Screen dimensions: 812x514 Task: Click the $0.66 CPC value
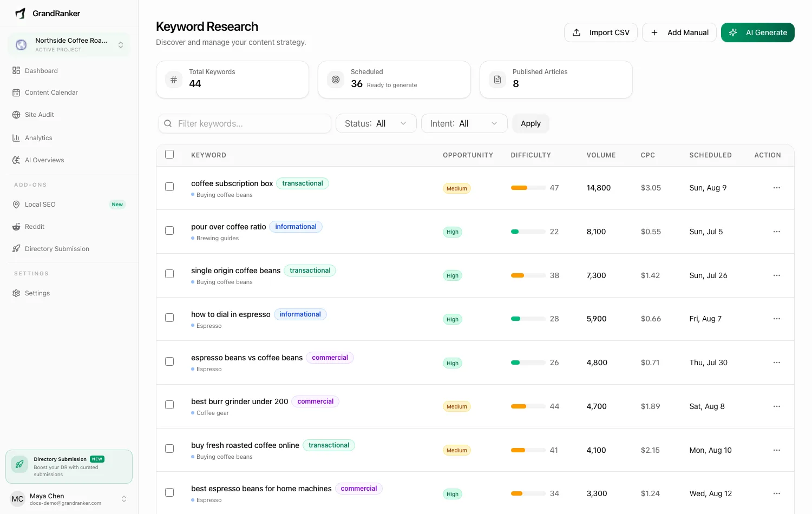point(651,319)
